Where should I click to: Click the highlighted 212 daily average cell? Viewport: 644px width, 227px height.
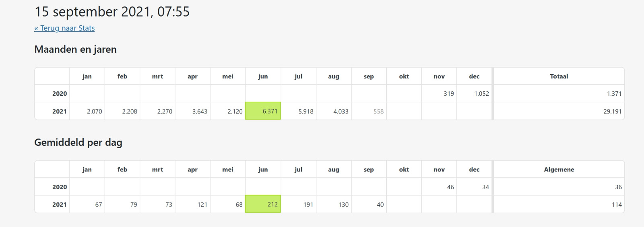(263, 204)
